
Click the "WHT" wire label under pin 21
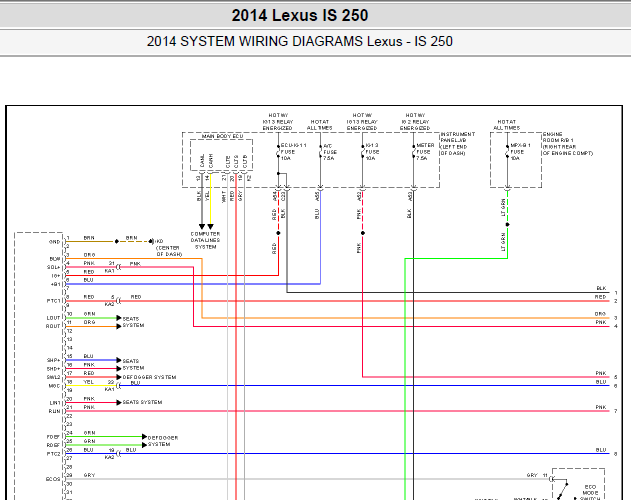coord(224,197)
